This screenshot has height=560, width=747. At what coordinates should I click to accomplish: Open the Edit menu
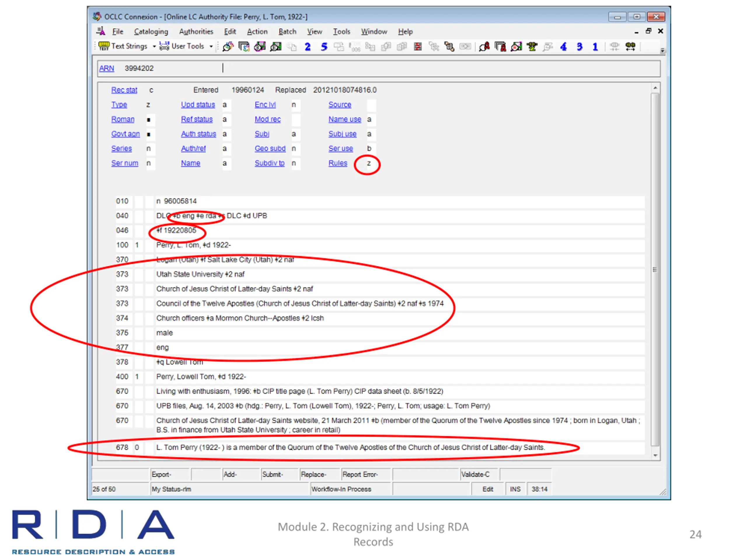click(230, 32)
